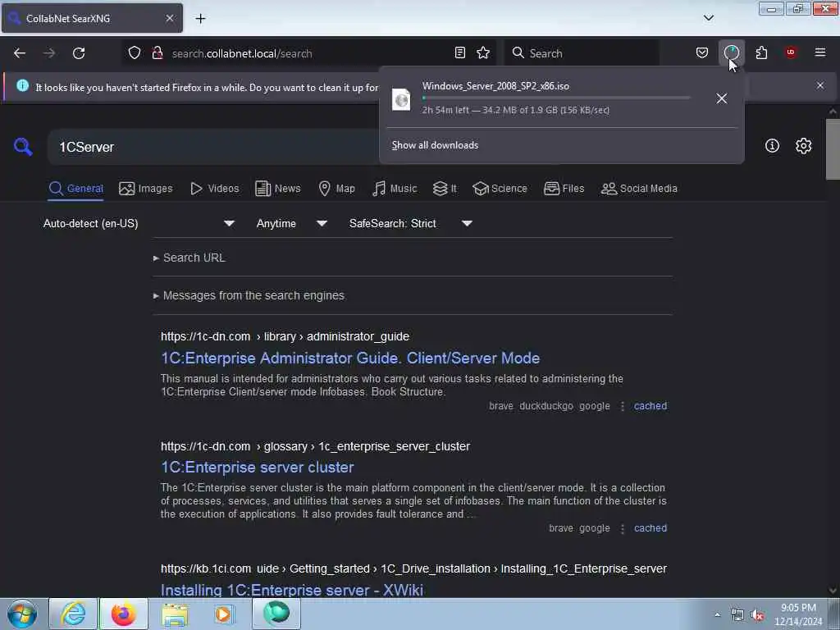Screen dimensions: 840x630
Task: Click the 1CServer search query field
Action: (x=214, y=147)
